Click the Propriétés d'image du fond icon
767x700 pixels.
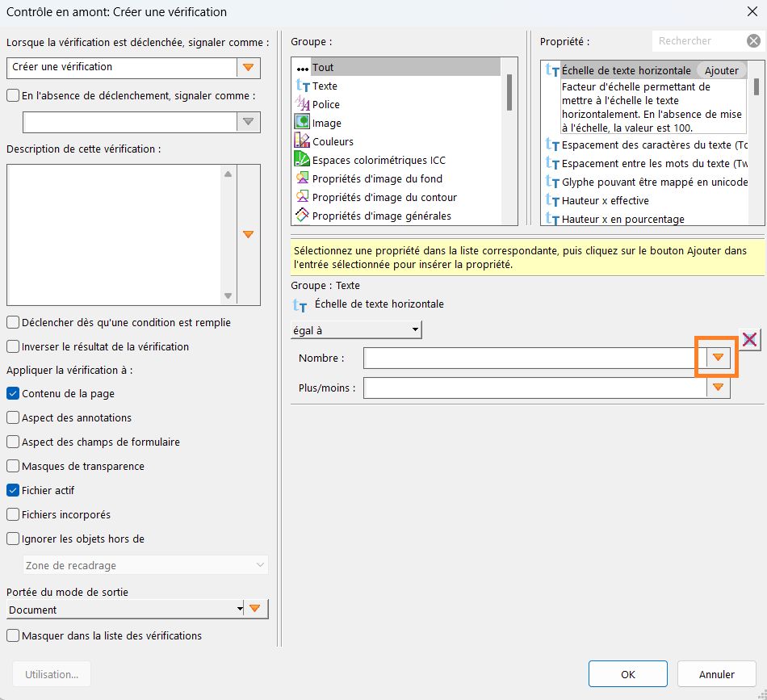tap(302, 178)
